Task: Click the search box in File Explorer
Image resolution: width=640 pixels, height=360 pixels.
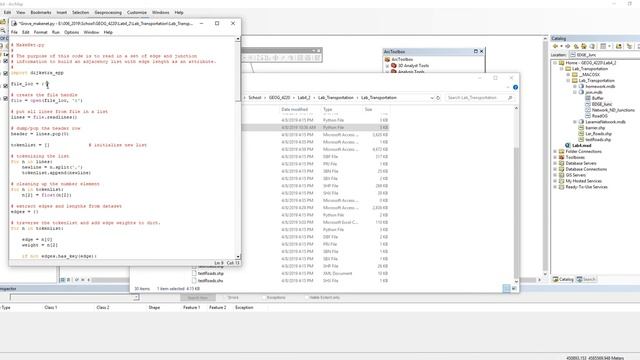Action: [x=479, y=98]
